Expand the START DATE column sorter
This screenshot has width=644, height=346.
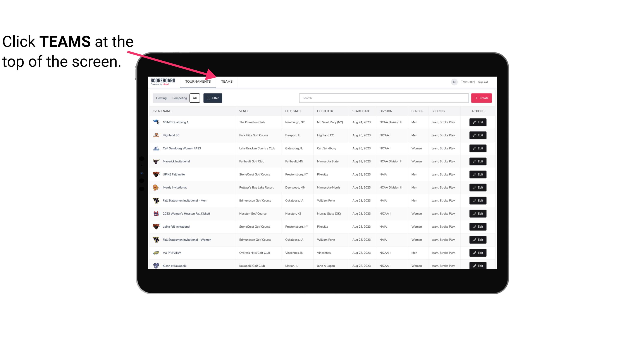(360, 111)
